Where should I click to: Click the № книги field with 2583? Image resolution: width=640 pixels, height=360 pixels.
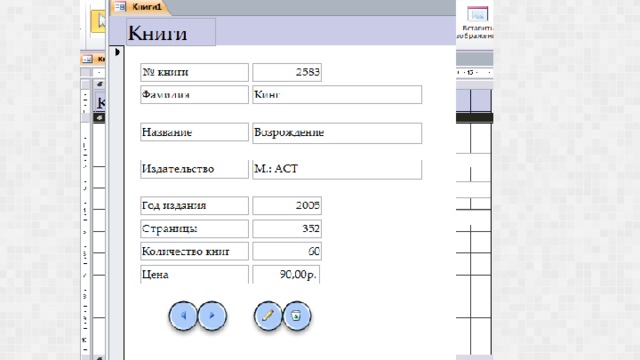click(x=287, y=72)
